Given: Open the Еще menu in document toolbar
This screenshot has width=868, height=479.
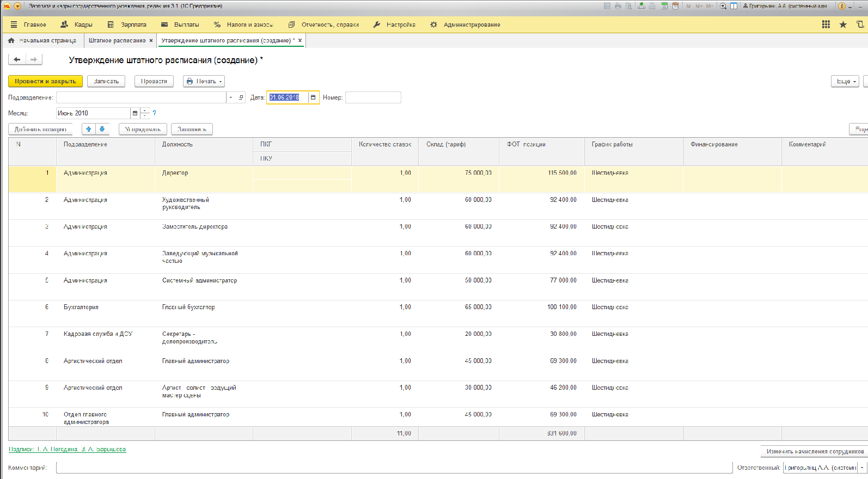Looking at the screenshot, I should 845,81.
